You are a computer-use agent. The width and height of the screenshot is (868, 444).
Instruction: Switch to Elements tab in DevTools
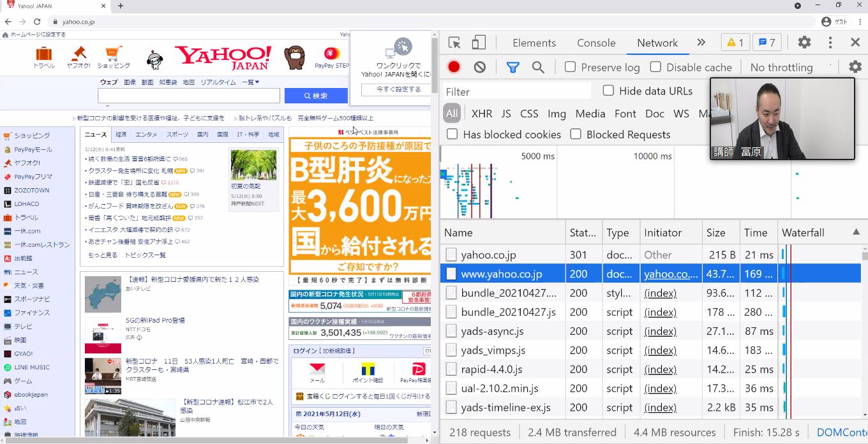click(534, 43)
